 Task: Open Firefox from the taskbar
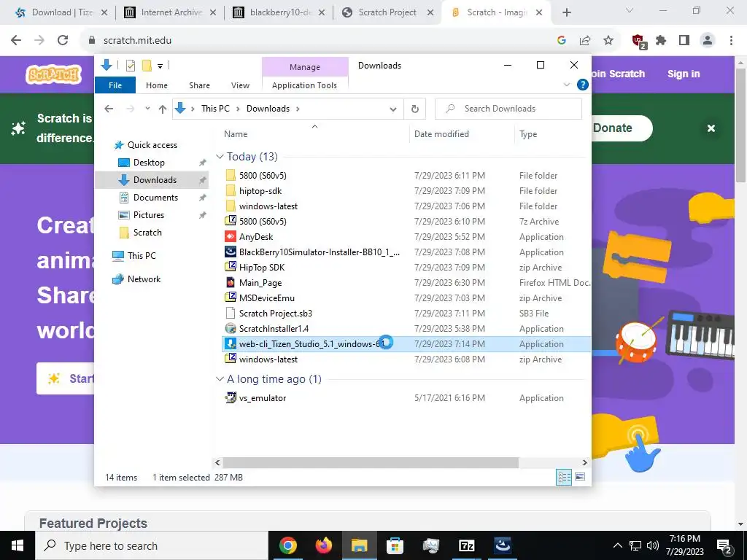pyautogui.click(x=323, y=545)
